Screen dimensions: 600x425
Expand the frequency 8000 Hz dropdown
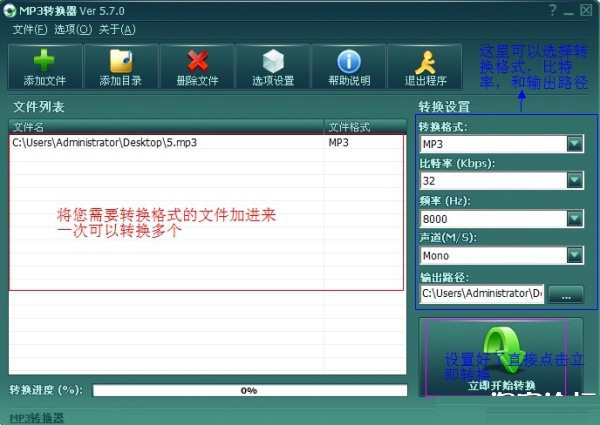(575, 218)
